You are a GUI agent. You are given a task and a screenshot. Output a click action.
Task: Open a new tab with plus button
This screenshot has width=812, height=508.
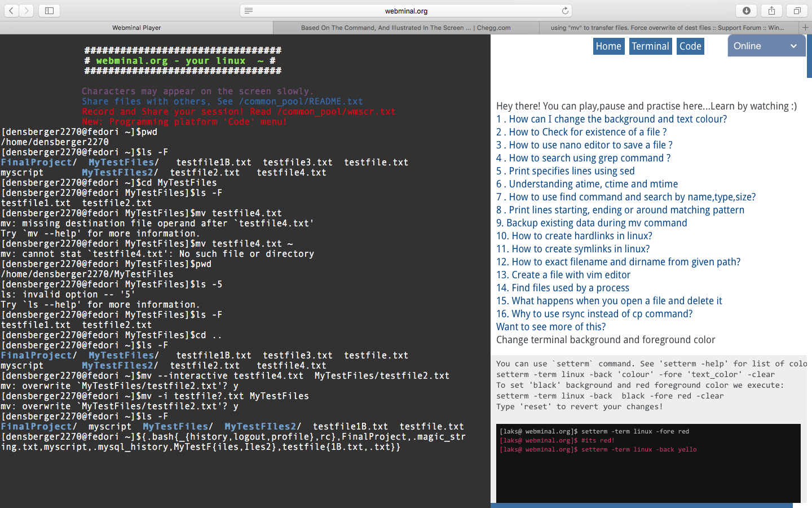805,28
